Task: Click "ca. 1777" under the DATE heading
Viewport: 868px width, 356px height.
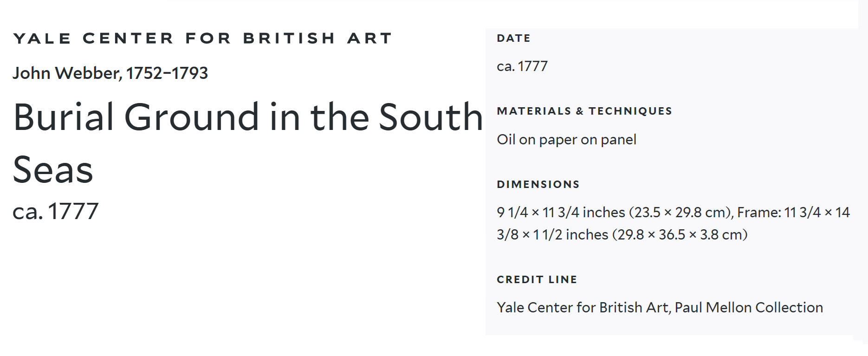Action: 522,66
